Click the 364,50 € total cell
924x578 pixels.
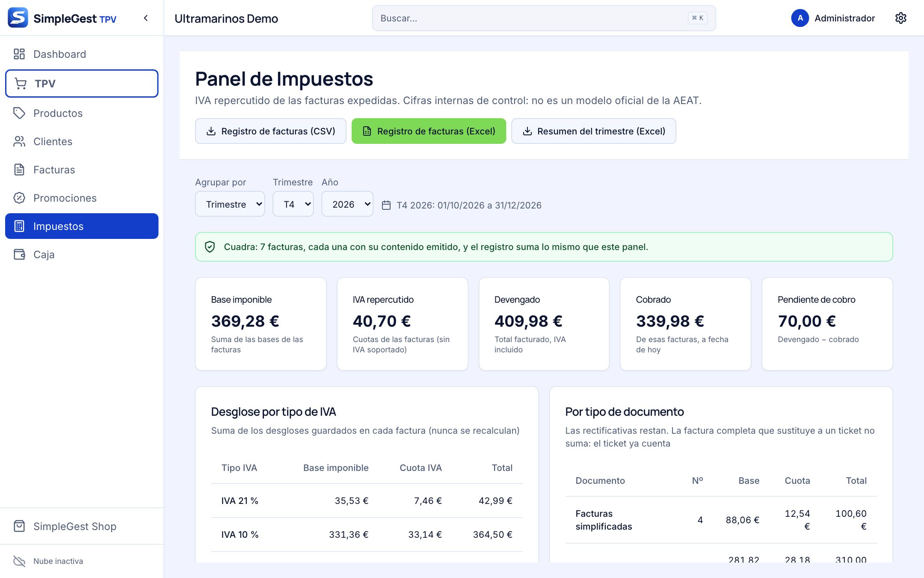492,534
